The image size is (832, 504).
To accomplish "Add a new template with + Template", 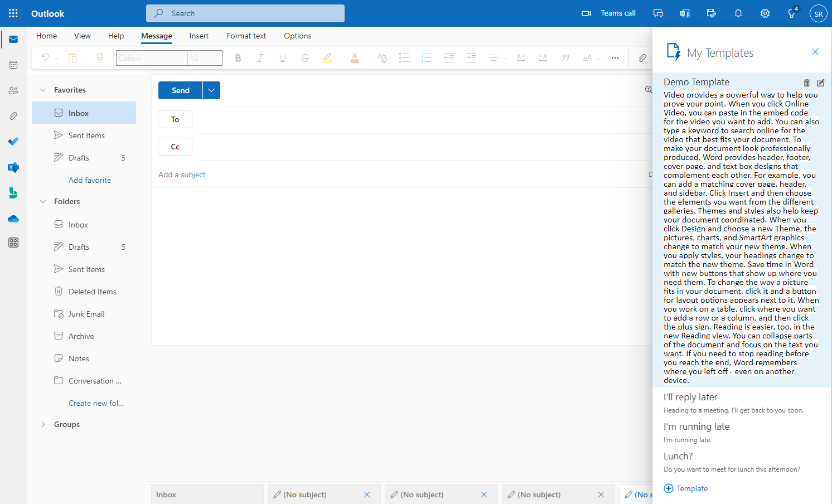I will click(686, 488).
